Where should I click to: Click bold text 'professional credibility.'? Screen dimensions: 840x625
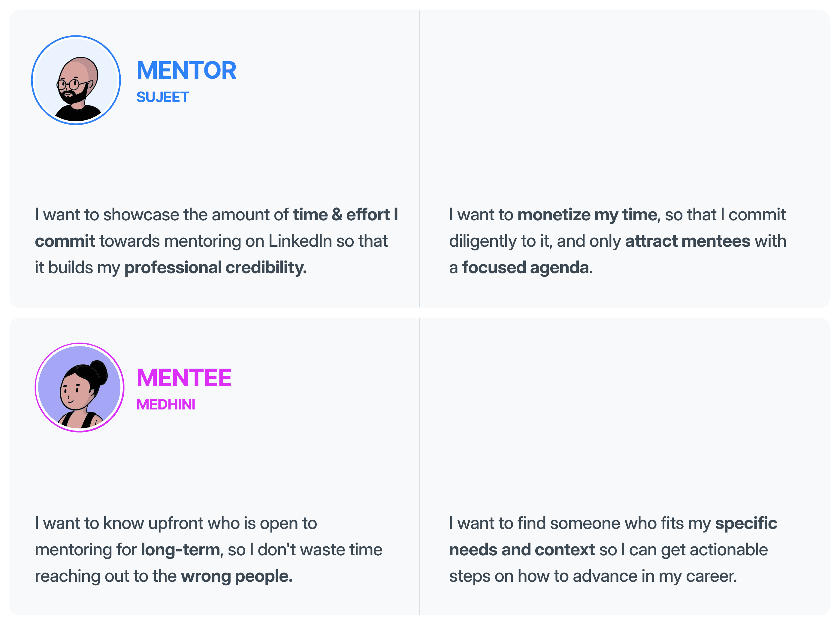215,267
